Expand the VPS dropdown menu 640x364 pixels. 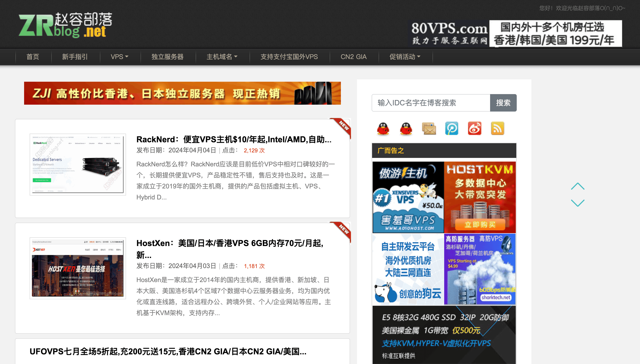(x=120, y=57)
